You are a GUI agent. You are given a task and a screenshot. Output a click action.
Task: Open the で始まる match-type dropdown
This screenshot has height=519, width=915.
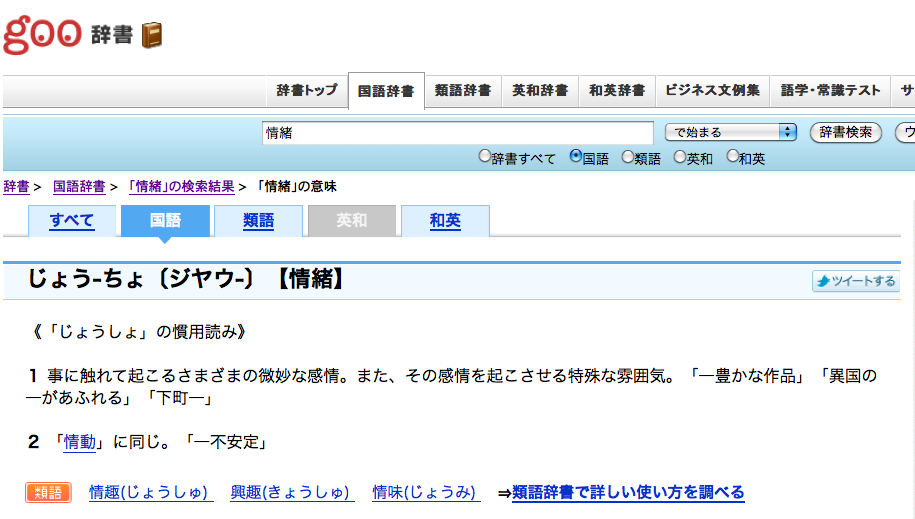pyautogui.click(x=730, y=132)
